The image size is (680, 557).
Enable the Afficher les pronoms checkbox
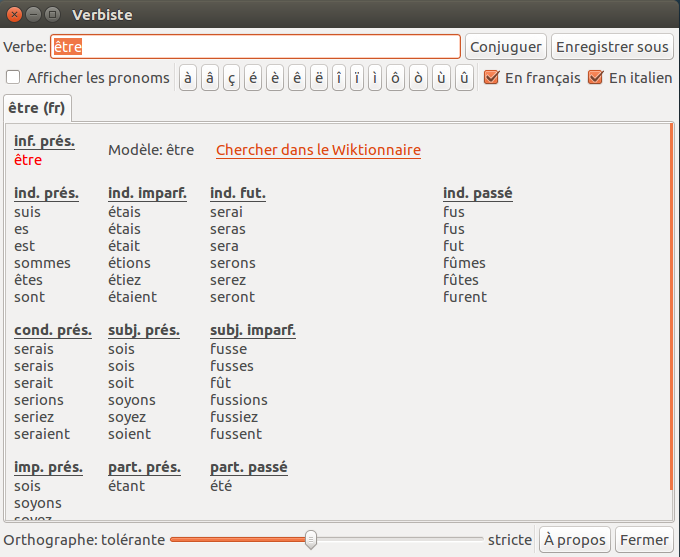pos(13,78)
